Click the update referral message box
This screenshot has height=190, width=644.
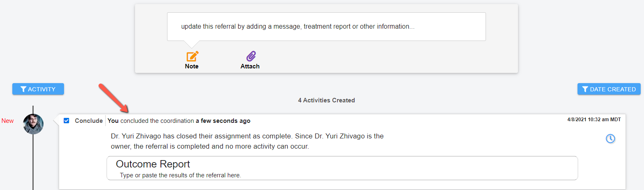point(326,27)
